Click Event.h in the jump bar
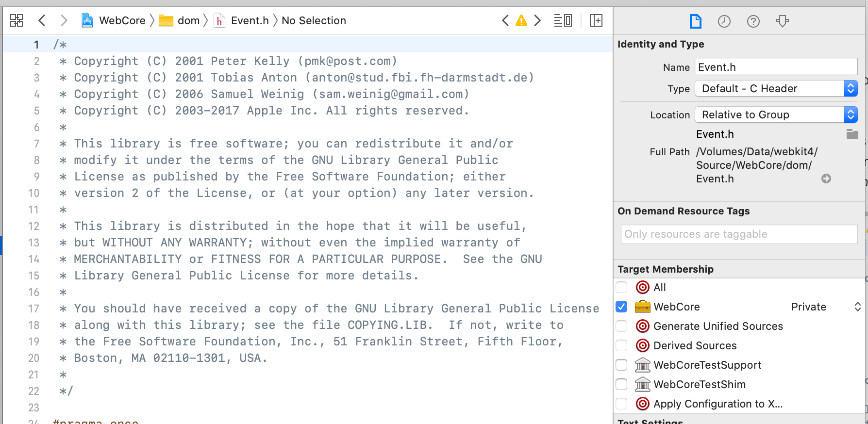868x424 pixels. 250,20
